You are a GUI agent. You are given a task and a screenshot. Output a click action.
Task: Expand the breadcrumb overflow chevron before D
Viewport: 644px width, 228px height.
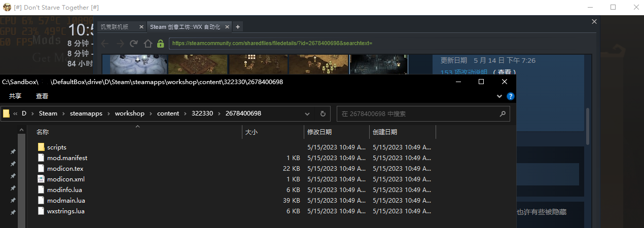16,113
